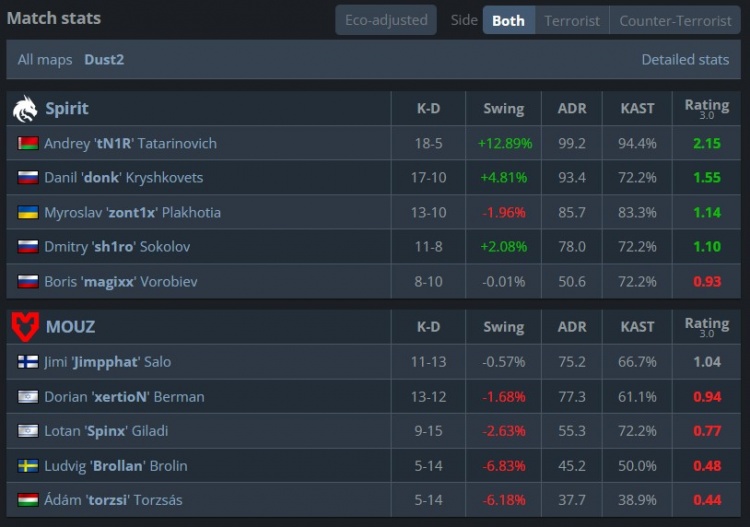750x527 pixels.
Task: Open the MOUZ team name link
Action: coord(70,327)
